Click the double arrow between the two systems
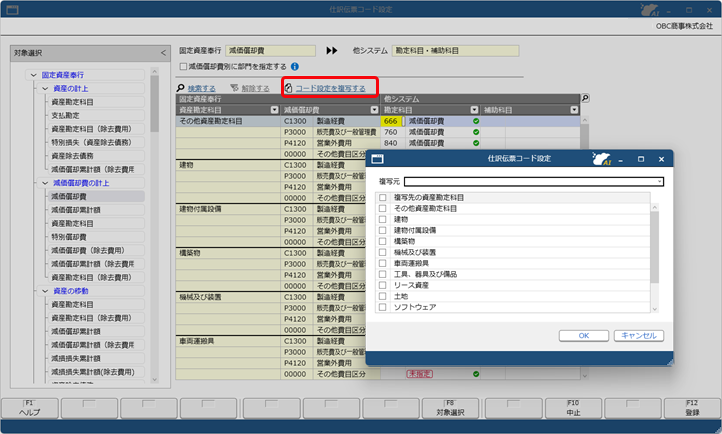Viewport: 722px width, 434px height. coord(332,51)
